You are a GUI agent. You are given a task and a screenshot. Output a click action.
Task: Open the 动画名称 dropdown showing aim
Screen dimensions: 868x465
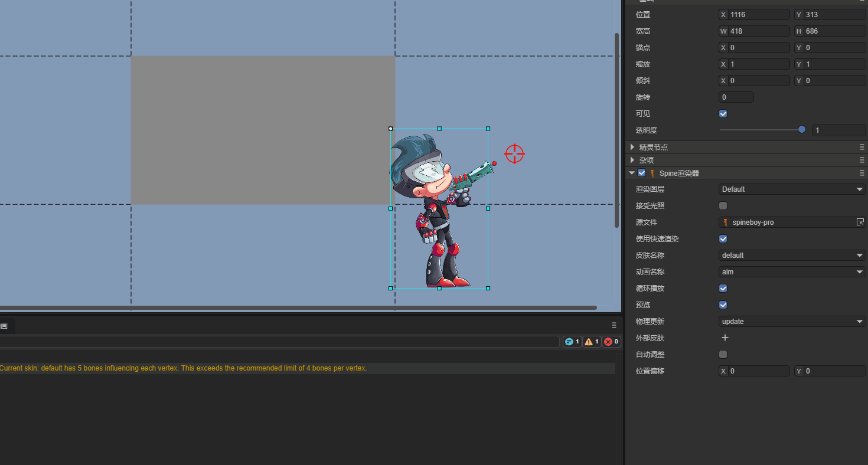[792, 272]
